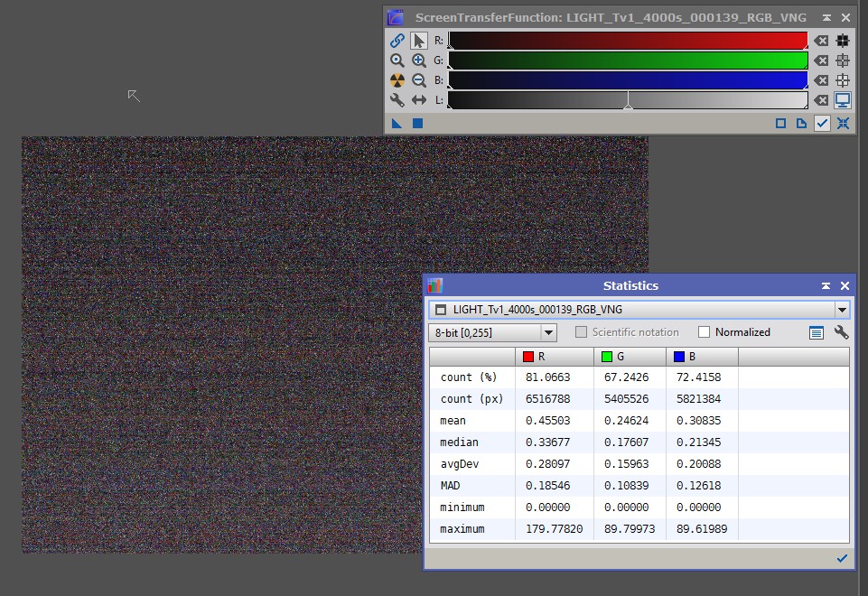Apply Auto Stretch with radioactive icon
This screenshot has height=596, width=868.
[397, 80]
